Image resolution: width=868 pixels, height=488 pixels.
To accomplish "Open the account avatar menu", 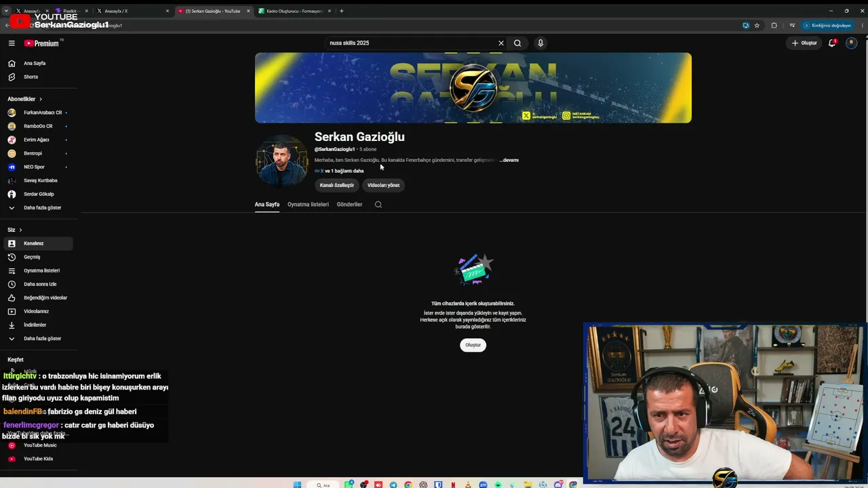I will pos(851,43).
